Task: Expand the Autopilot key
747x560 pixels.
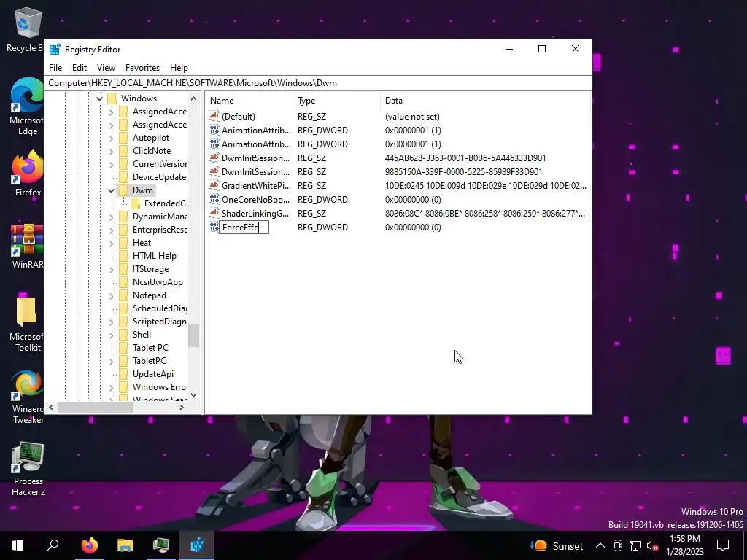Action: click(x=111, y=138)
